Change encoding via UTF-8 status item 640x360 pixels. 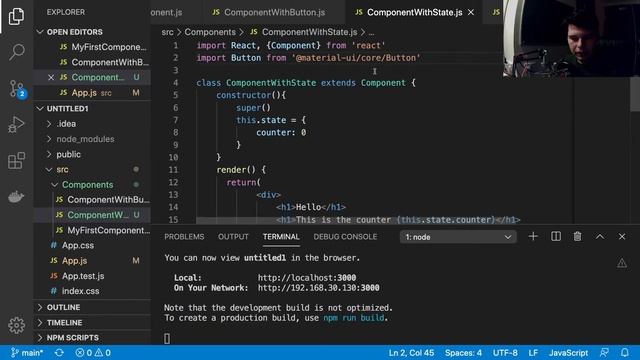tap(505, 353)
